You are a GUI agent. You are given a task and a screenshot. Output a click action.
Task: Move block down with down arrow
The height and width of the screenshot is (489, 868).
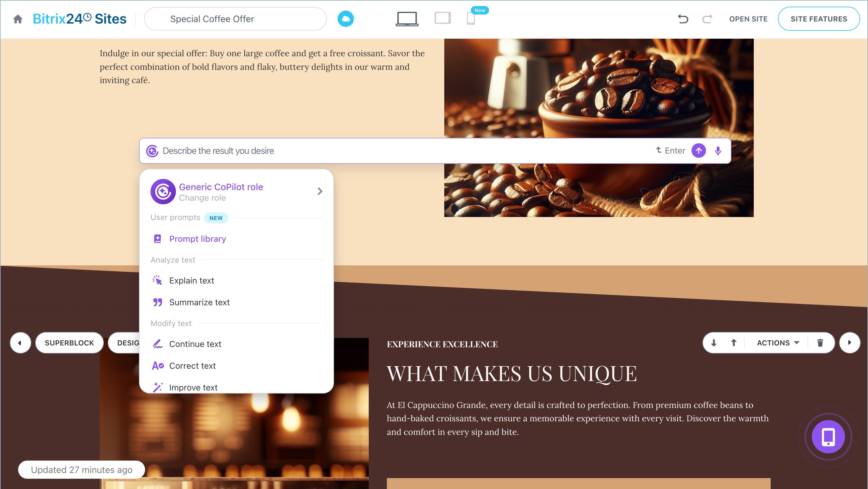714,343
